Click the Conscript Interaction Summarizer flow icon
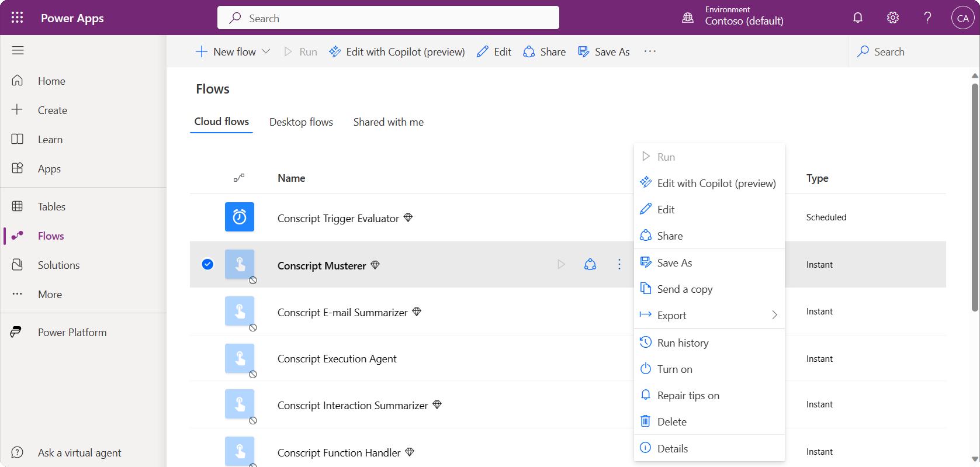 click(240, 404)
